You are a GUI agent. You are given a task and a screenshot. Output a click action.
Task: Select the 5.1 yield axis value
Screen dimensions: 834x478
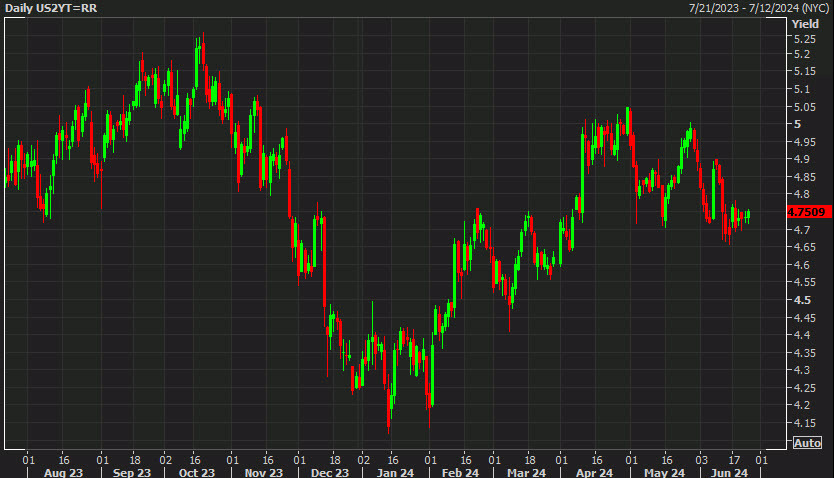click(x=802, y=89)
